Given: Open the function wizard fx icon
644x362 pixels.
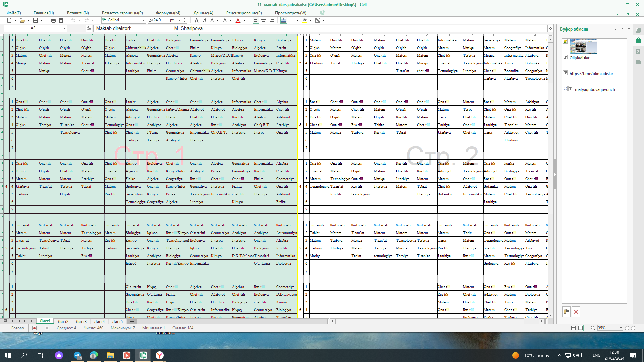Looking at the screenshot, I should [89, 28].
